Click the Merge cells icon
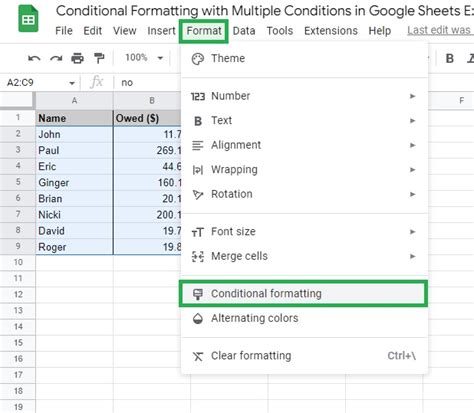 198,256
